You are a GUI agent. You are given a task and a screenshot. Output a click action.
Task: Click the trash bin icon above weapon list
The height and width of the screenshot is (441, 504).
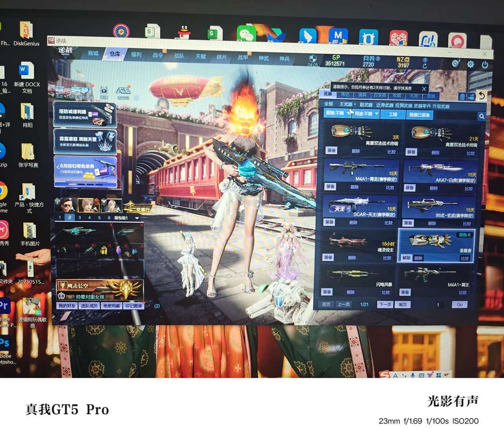[462, 97]
